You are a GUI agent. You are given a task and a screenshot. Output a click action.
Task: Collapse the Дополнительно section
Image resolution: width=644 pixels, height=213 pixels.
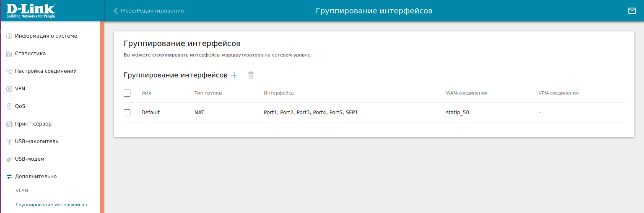[x=36, y=177]
